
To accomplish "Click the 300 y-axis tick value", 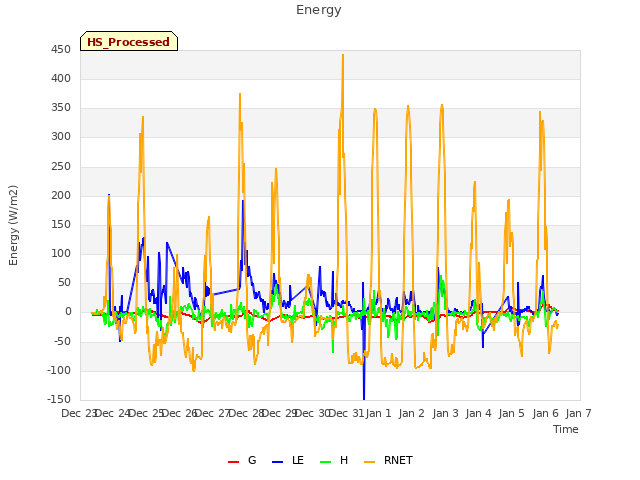I will [x=61, y=137].
